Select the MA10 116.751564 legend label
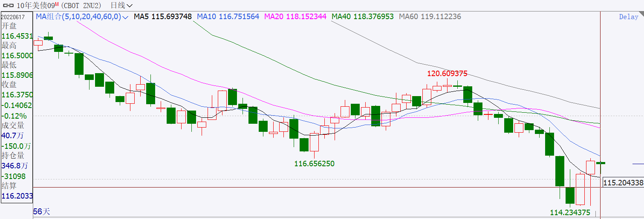 (x=228, y=17)
